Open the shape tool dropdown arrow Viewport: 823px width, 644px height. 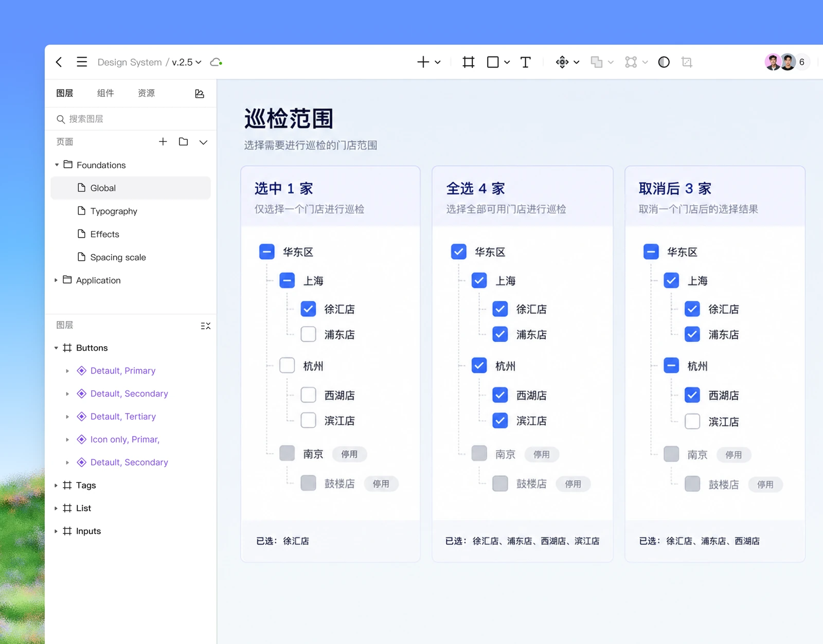[507, 62]
